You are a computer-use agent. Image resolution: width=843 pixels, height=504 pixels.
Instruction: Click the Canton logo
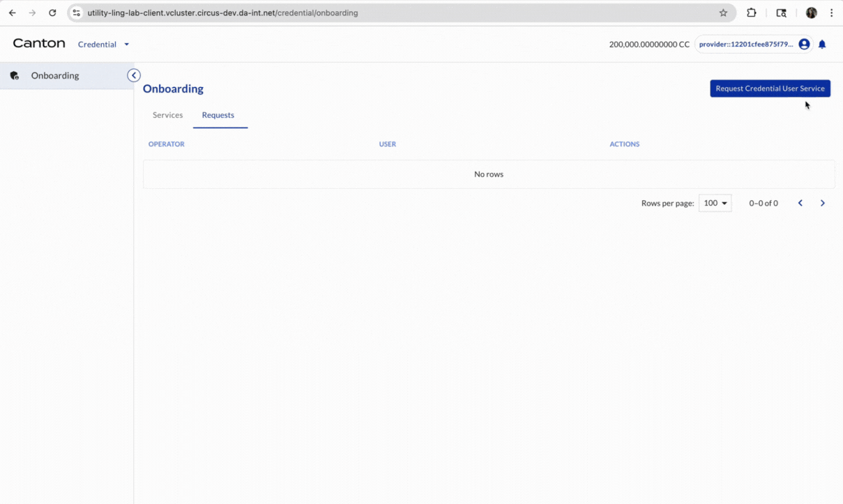click(x=38, y=43)
